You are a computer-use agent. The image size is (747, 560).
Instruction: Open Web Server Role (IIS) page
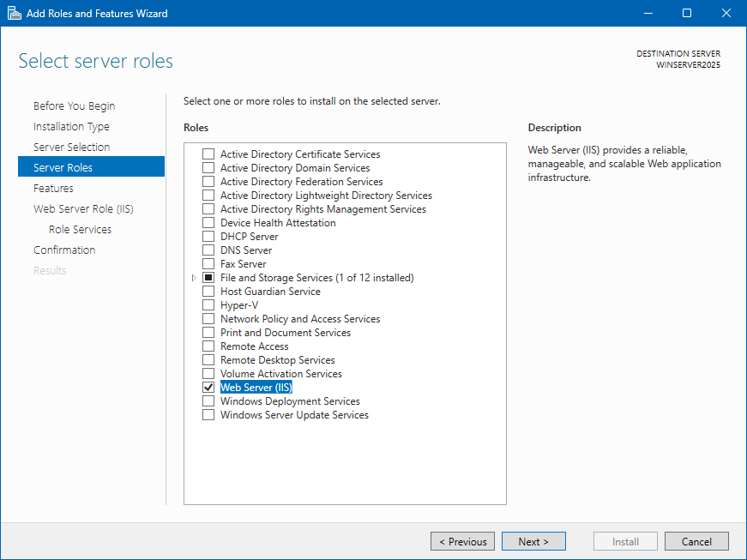point(83,209)
